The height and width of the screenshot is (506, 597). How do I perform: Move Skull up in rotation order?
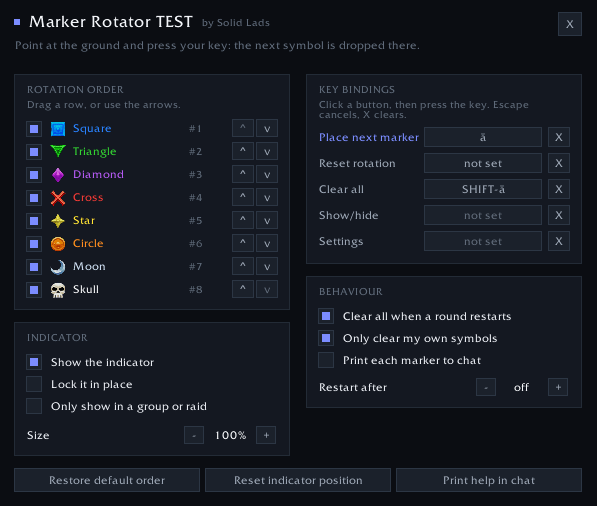tap(243, 289)
